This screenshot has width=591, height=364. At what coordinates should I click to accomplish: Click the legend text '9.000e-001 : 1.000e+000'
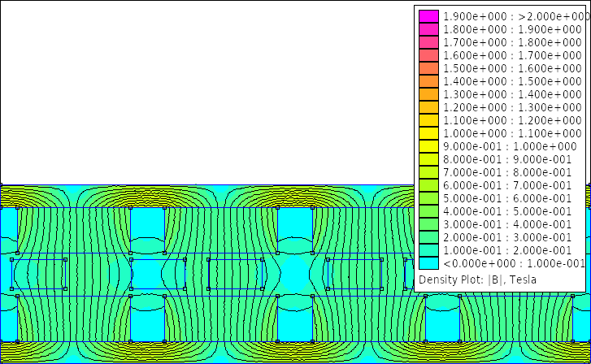(510, 146)
